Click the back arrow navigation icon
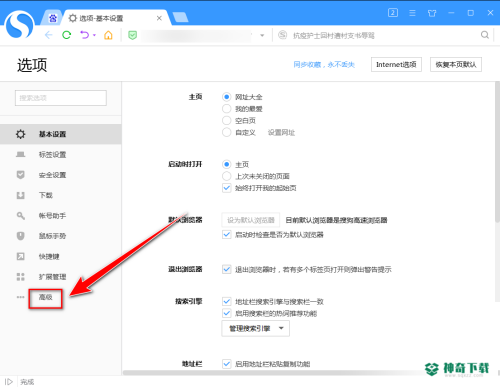 coord(49,35)
